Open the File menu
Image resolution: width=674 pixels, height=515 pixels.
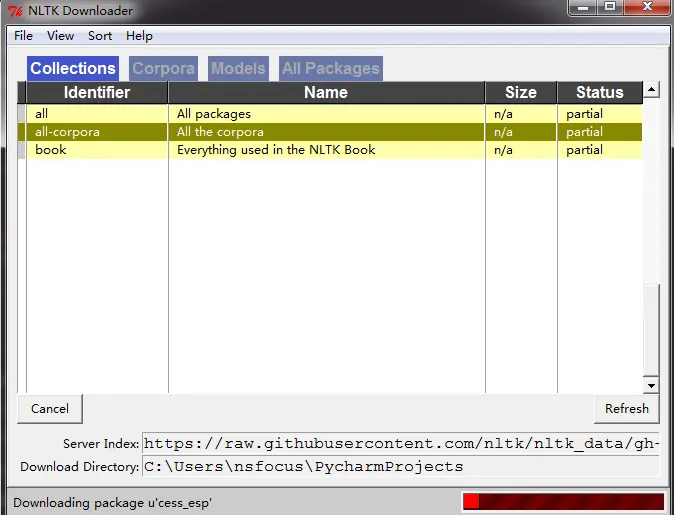coord(23,36)
